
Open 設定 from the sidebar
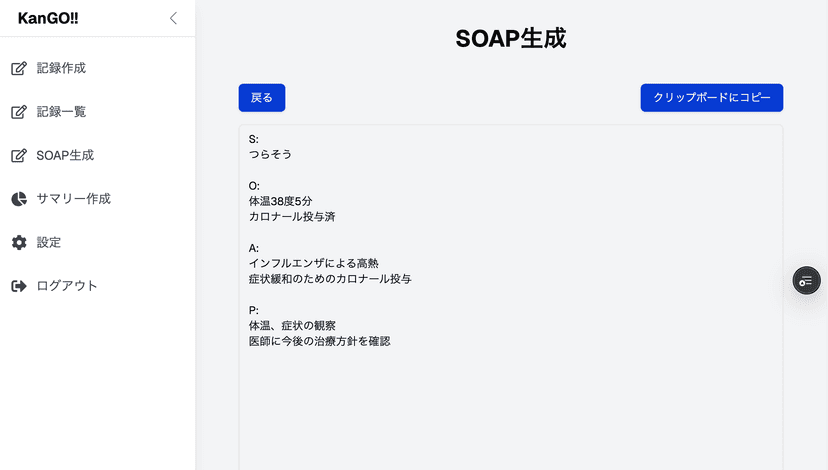pos(49,243)
